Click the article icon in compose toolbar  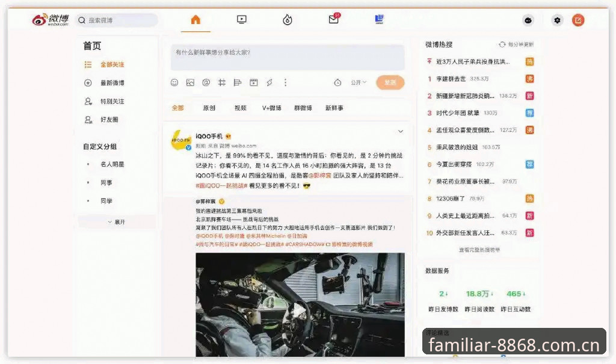[x=238, y=82]
